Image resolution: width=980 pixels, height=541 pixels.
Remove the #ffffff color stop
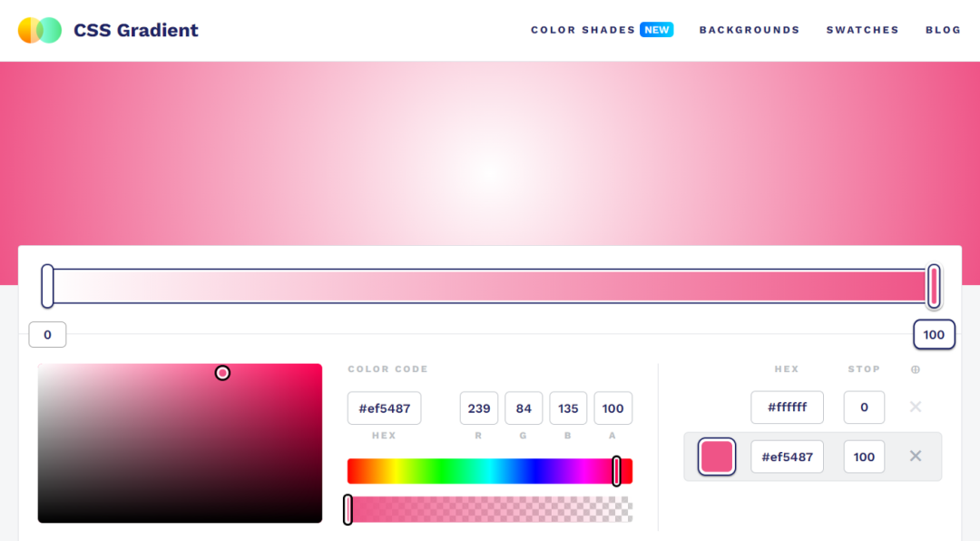916,408
